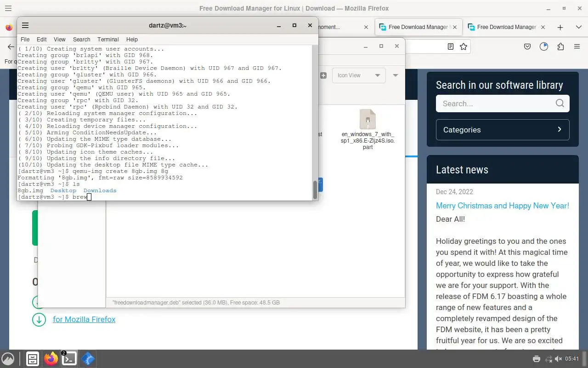Click the en_windows_7 iso.part file icon
This screenshot has width=588, height=368.
(367, 119)
